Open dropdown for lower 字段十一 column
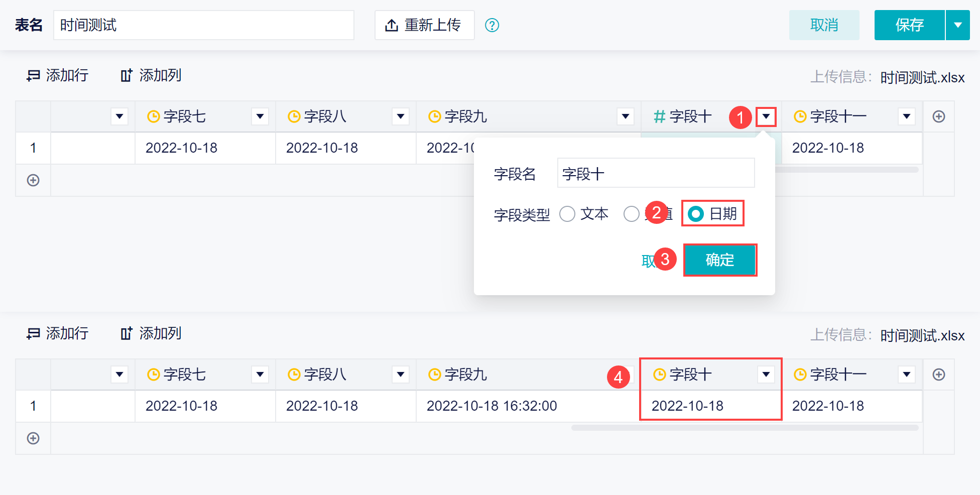This screenshot has width=980, height=495. pyautogui.click(x=906, y=375)
